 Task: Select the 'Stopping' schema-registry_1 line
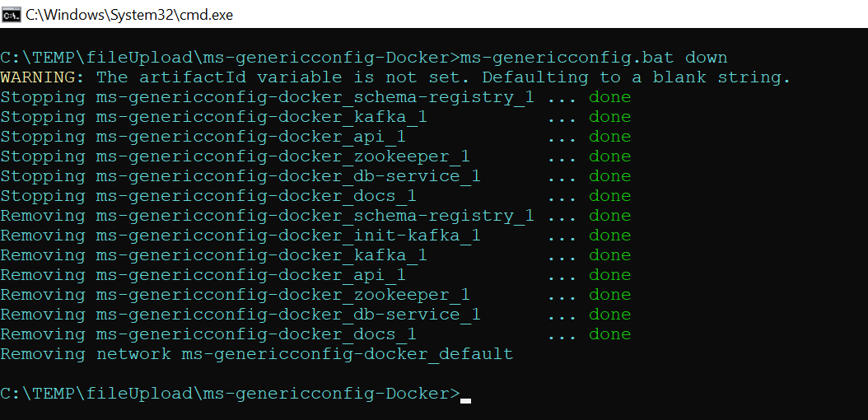pos(267,97)
